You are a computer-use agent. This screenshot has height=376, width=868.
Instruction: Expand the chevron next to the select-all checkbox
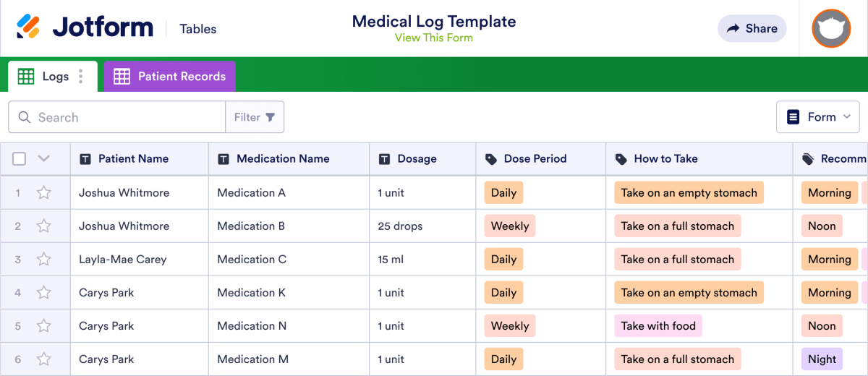pyautogui.click(x=43, y=159)
